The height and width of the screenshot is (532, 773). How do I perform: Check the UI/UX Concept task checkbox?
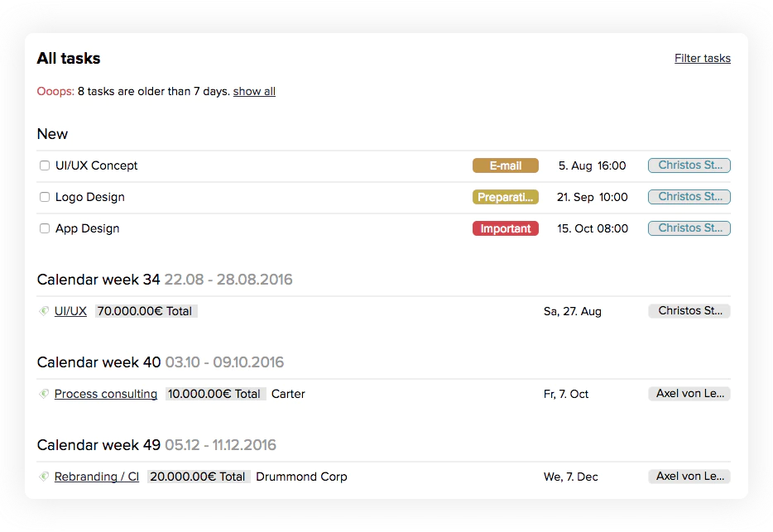point(45,165)
